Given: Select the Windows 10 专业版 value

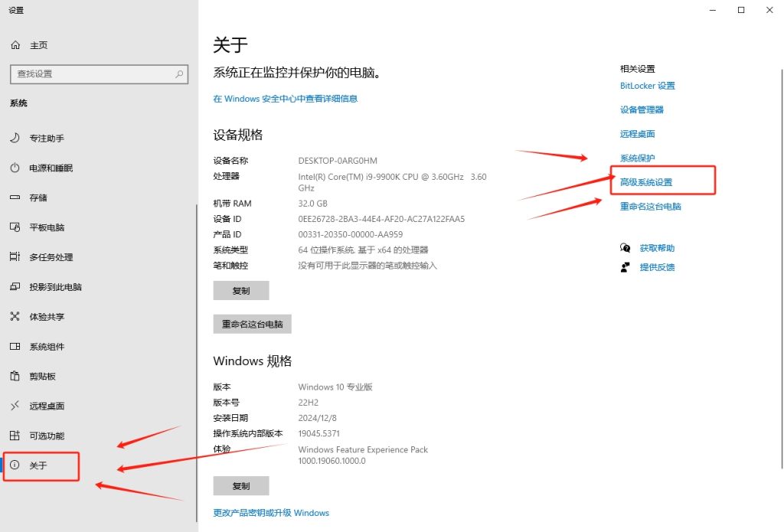Looking at the screenshot, I should click(335, 387).
